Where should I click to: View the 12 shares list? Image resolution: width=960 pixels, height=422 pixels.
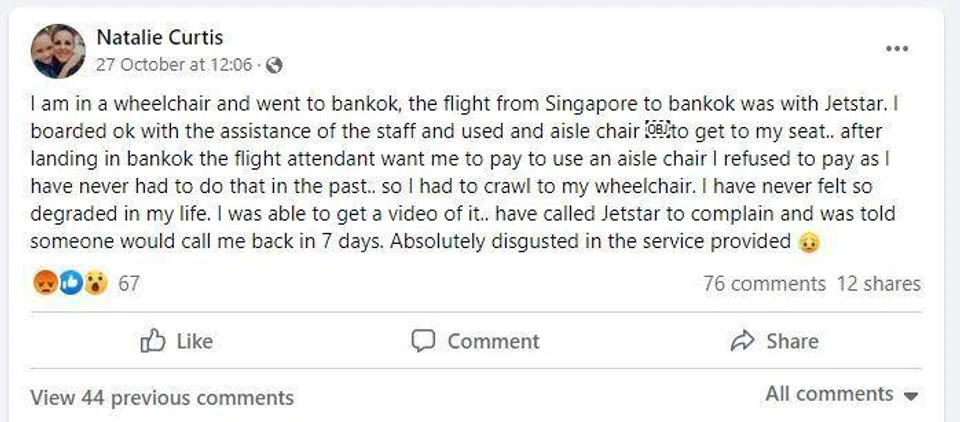[878, 284]
